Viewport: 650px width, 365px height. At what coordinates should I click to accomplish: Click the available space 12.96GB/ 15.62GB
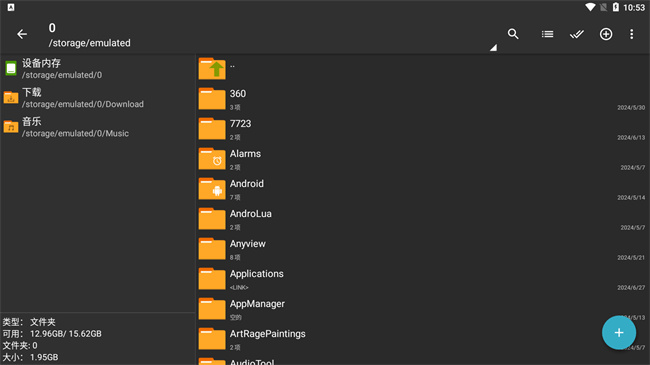point(65,334)
